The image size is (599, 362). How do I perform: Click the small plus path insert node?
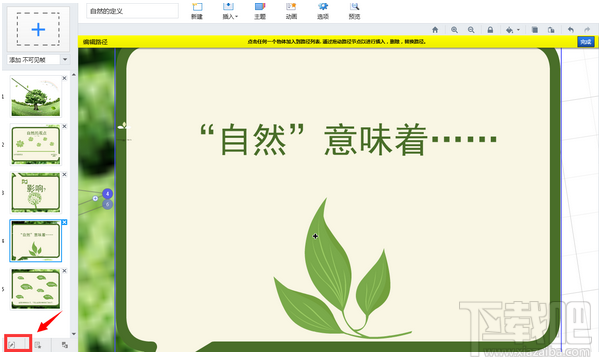95,199
